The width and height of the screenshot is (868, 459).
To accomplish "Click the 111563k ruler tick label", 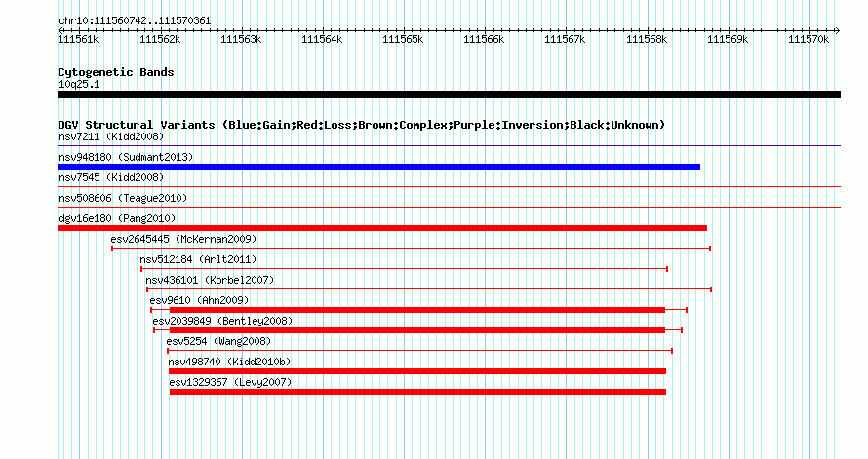I will 241,39.
